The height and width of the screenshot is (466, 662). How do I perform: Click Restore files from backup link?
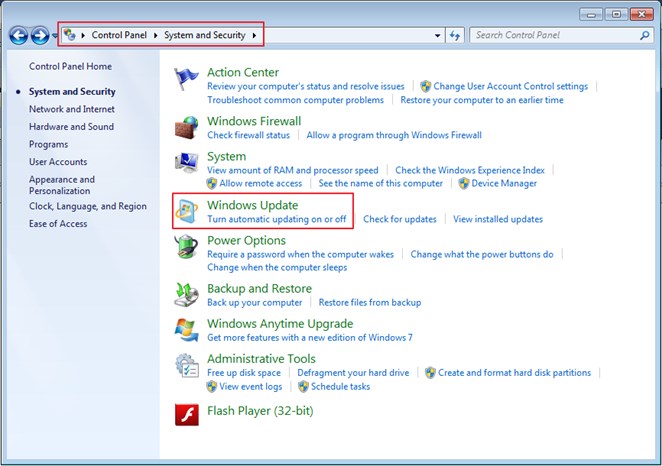(370, 303)
